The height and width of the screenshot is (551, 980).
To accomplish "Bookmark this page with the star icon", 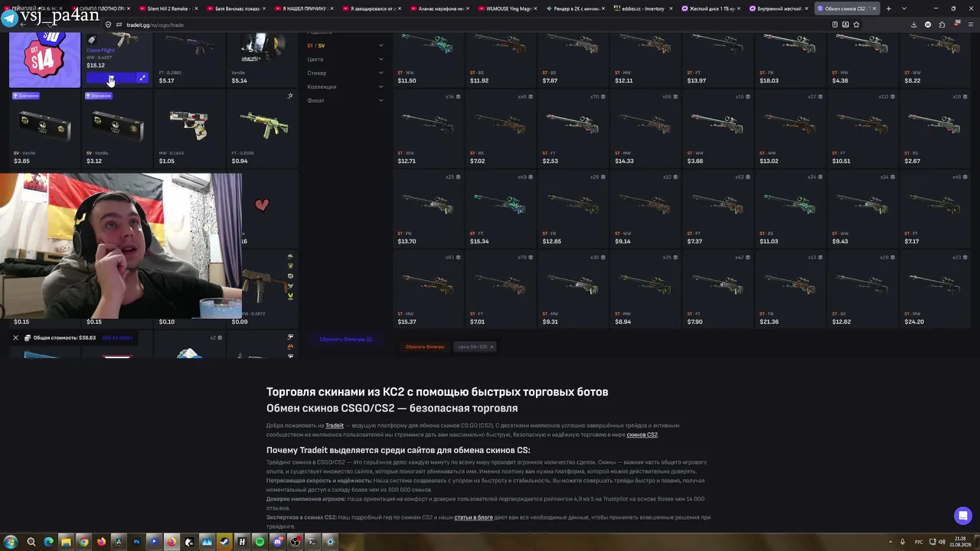I will pos(856,24).
